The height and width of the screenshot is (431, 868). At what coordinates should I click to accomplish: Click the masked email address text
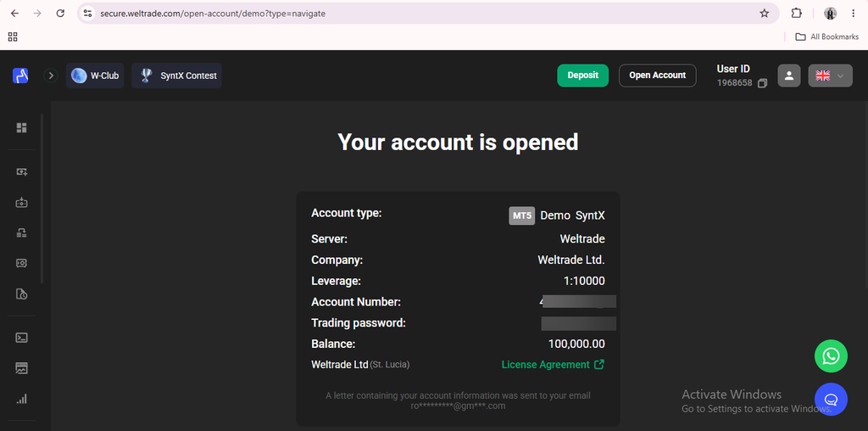(458, 406)
